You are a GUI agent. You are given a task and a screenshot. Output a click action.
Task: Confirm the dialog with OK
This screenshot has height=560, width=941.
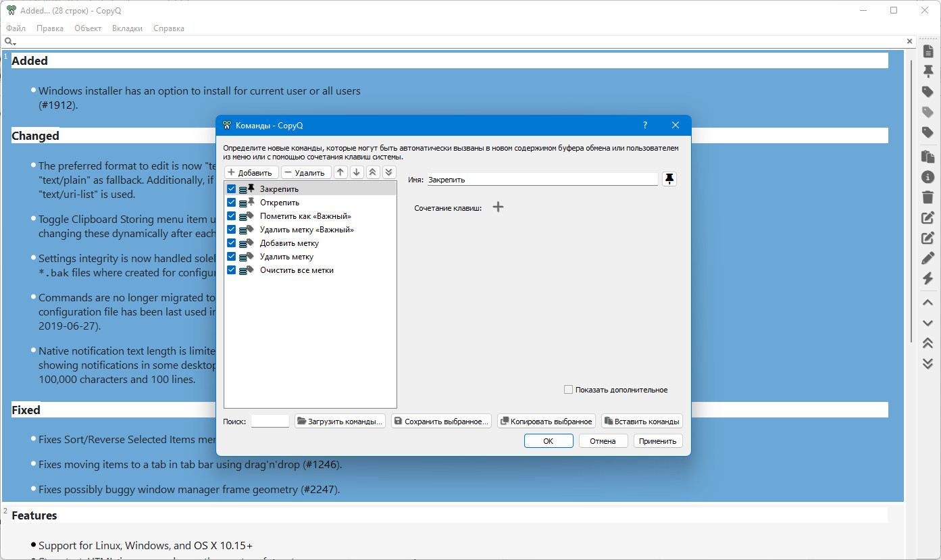(x=549, y=441)
